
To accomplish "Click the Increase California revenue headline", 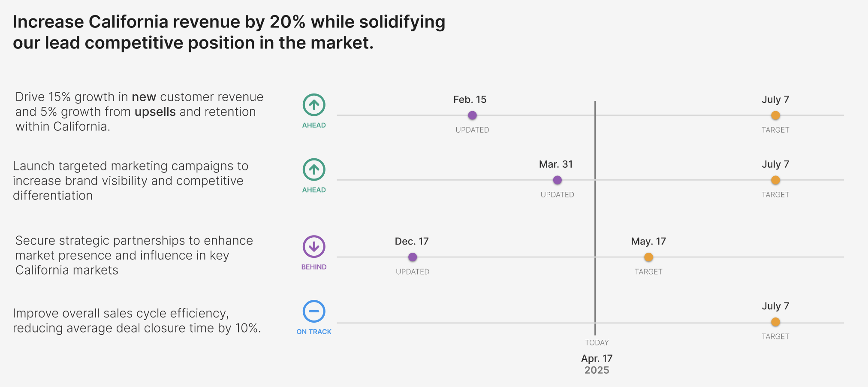I will coord(229,32).
